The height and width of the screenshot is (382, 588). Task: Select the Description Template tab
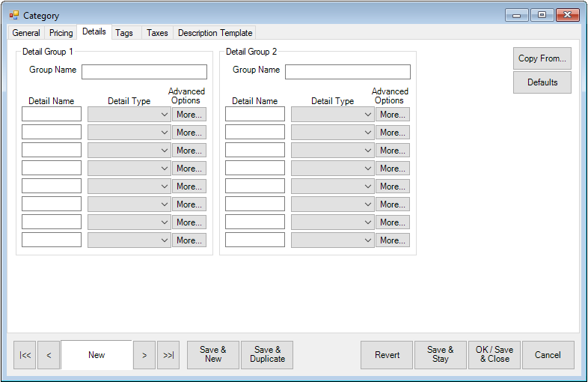click(x=215, y=33)
